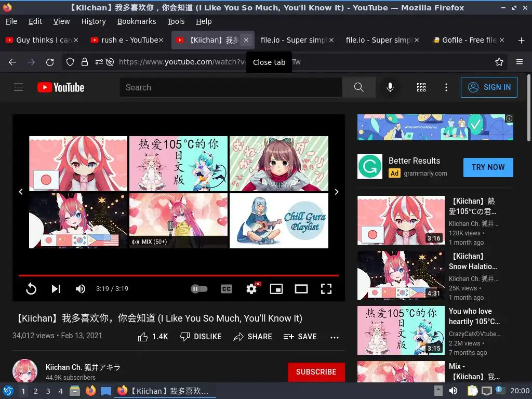
Task: Open the Help menu
Action: 204,21
